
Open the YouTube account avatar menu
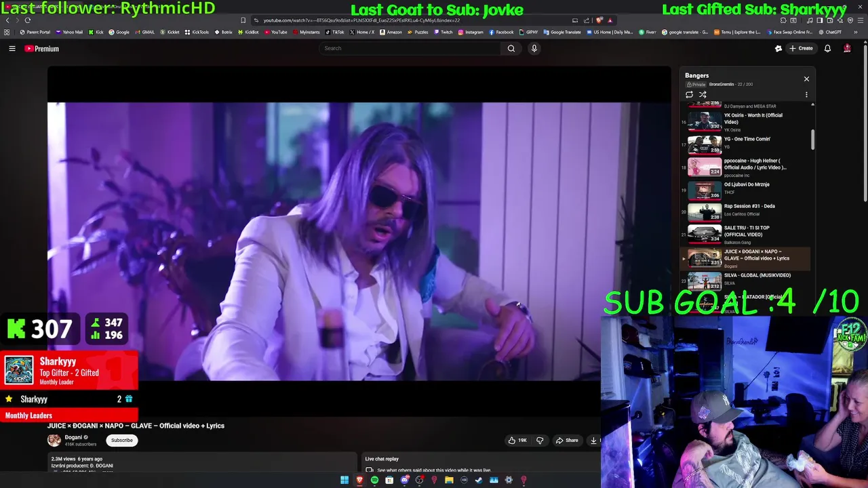(847, 48)
